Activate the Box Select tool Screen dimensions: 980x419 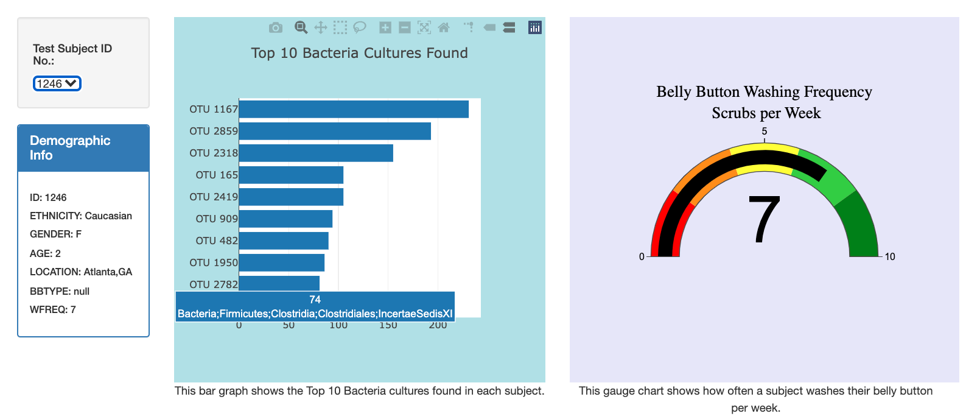click(341, 27)
